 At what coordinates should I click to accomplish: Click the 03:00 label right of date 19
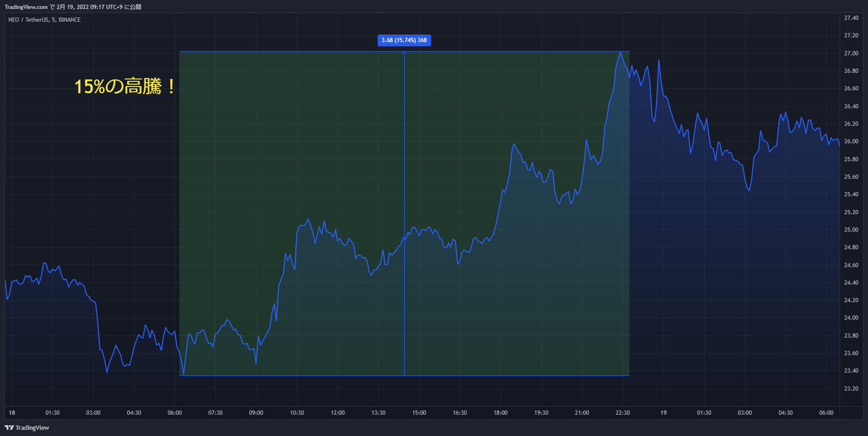744,413
